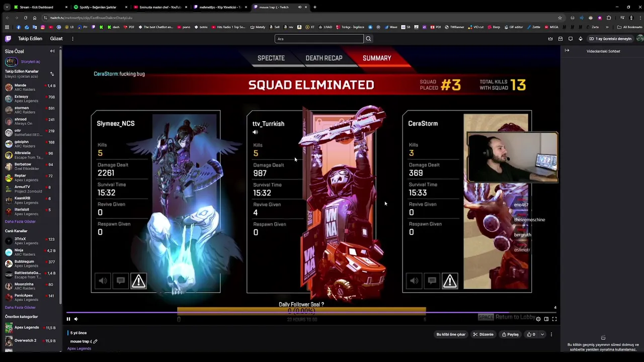644x362 pixels.
Task: Open more clip options three dots
Action: tap(551, 334)
